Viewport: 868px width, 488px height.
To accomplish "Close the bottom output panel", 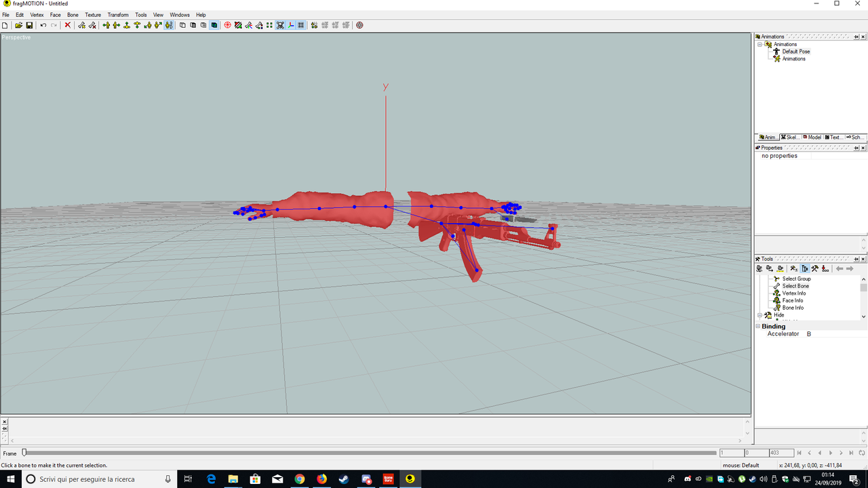I will tap(4, 422).
